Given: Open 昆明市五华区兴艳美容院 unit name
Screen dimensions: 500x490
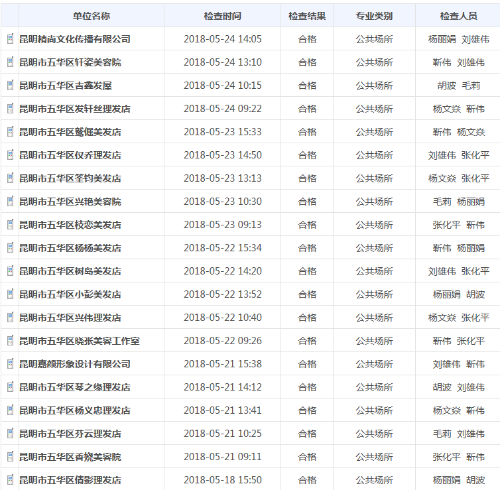Looking at the screenshot, I should 70,202.
